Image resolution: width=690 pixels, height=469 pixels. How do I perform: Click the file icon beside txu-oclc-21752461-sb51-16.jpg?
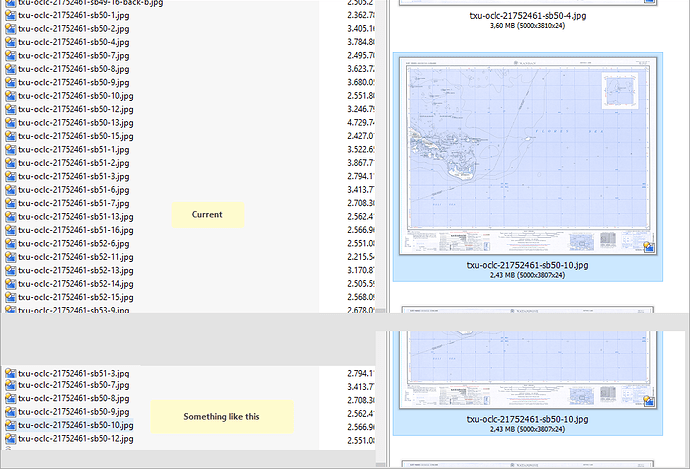pos(11,230)
